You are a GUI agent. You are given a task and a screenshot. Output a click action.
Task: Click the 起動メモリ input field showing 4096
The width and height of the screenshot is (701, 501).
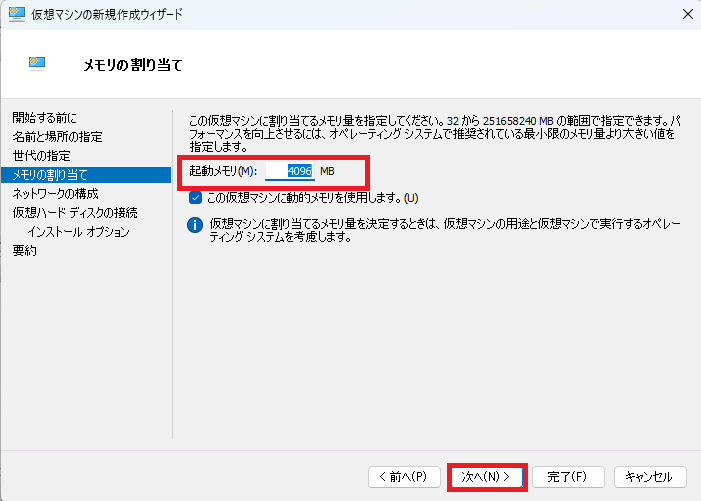point(290,171)
